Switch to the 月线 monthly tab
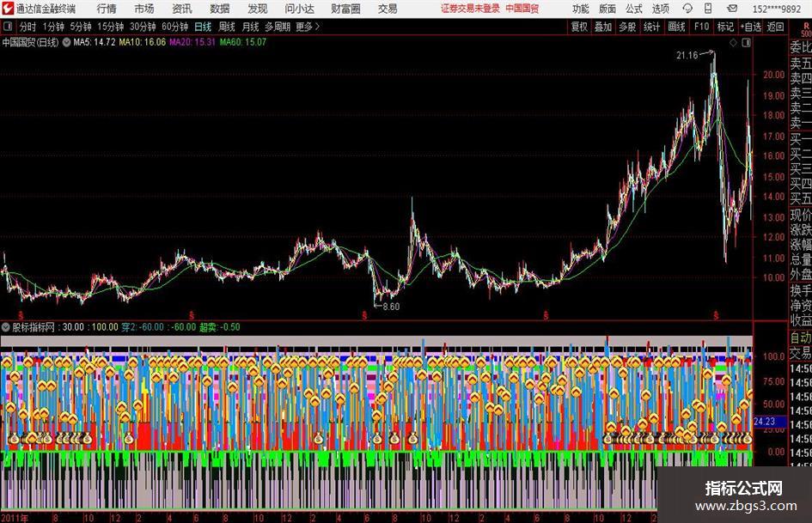The height and width of the screenshot is (523, 812). [x=251, y=27]
